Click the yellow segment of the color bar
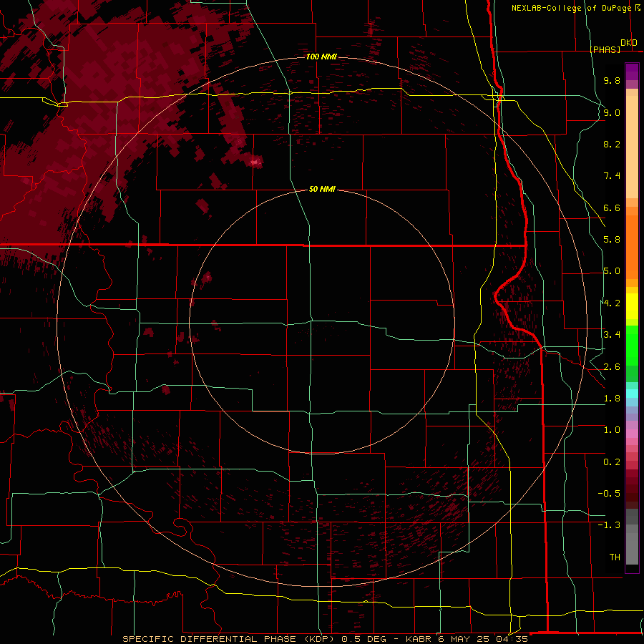 coord(632,306)
